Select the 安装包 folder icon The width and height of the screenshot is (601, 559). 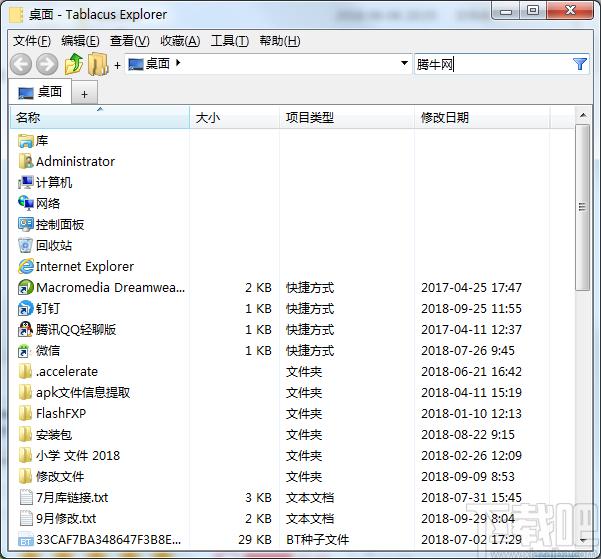(x=25, y=434)
